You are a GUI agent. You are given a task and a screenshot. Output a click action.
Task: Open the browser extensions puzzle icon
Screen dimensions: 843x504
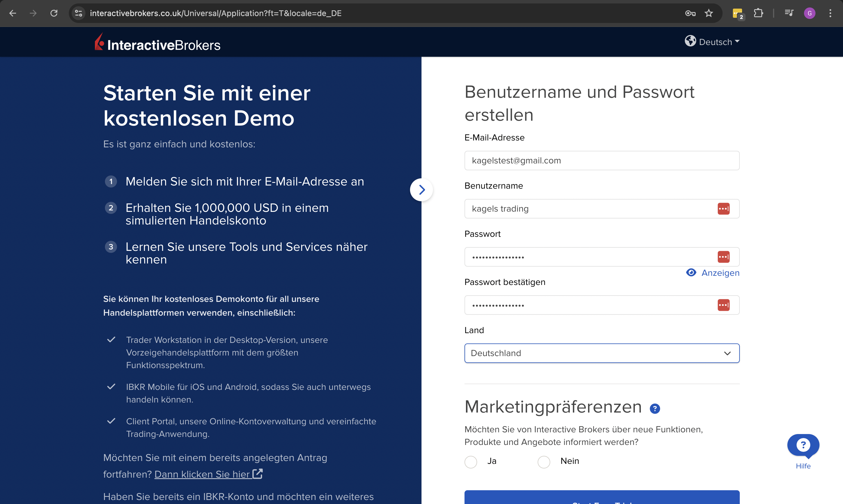[x=758, y=13]
